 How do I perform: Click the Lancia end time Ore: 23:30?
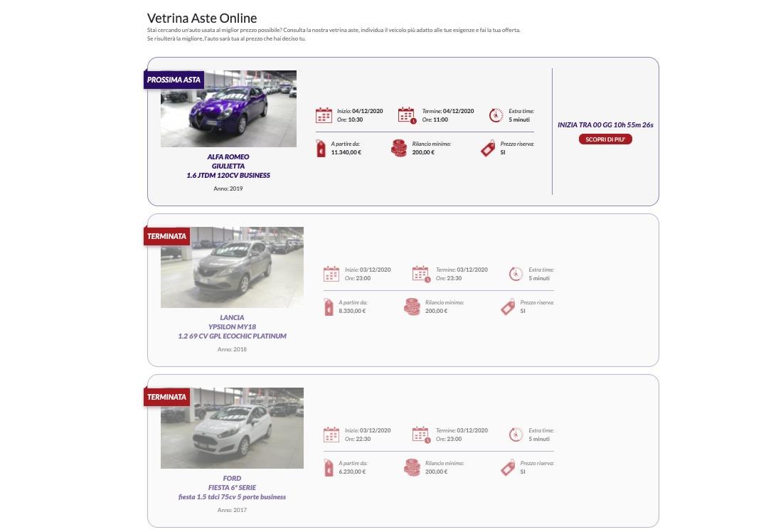click(449, 278)
